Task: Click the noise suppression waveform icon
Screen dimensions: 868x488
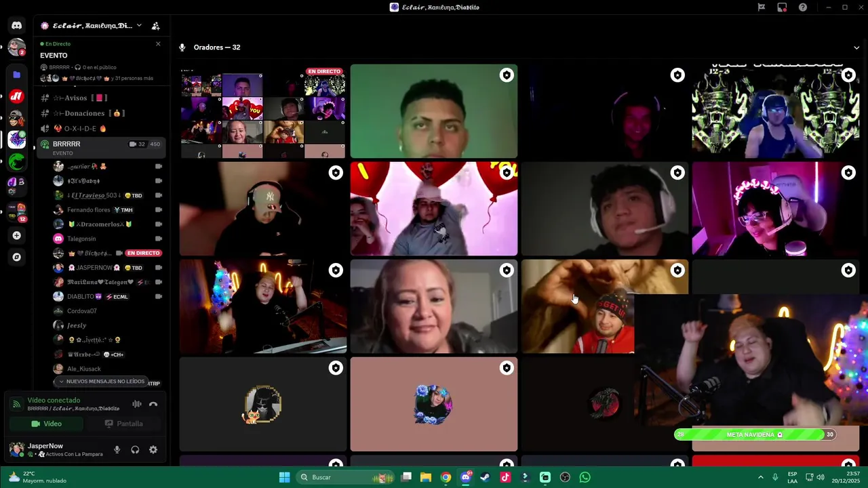Action: 137,405
